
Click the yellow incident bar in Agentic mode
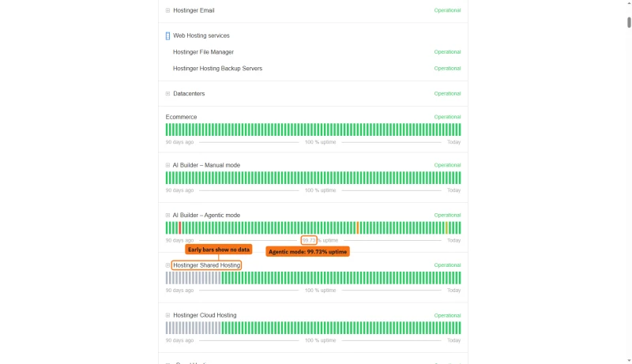tap(446, 228)
